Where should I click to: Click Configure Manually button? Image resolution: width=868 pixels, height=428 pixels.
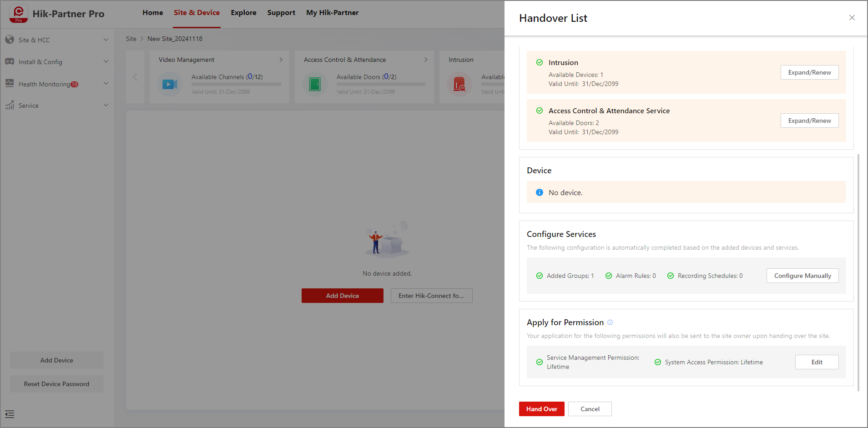(x=802, y=276)
